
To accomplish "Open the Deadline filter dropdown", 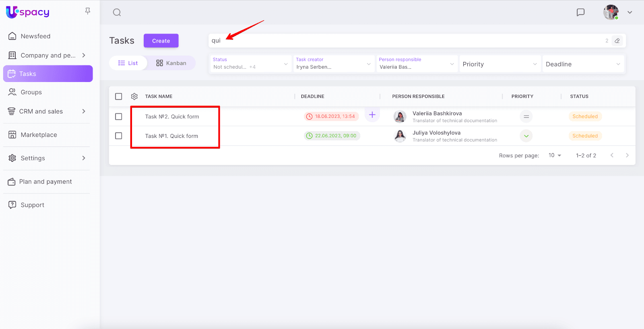I will [x=582, y=64].
